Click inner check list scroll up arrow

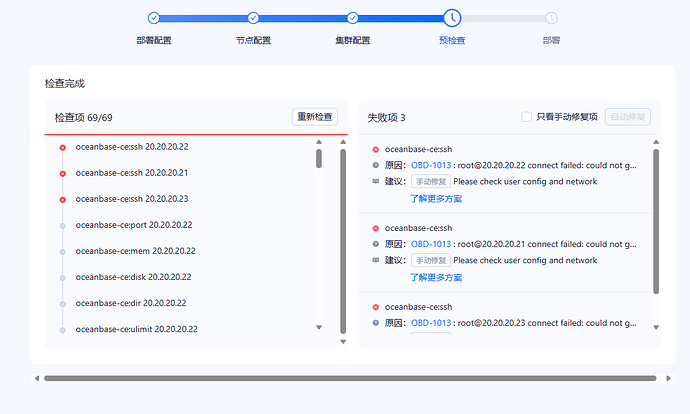(x=319, y=142)
